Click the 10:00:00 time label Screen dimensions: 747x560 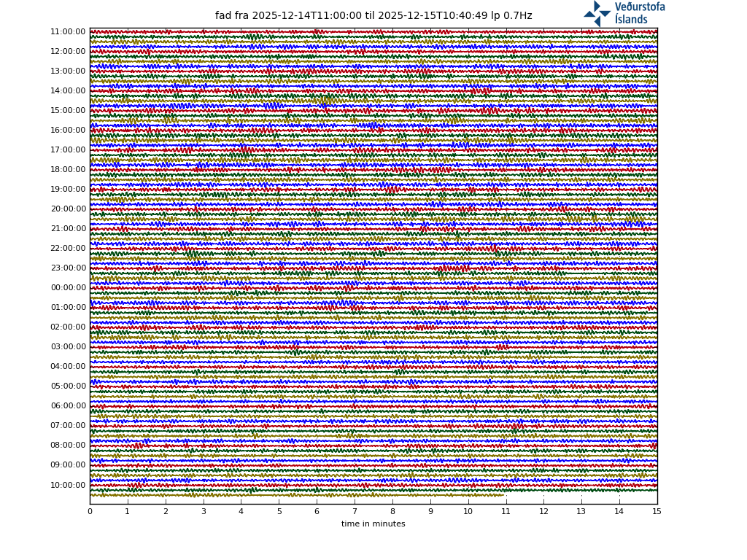pyautogui.click(x=68, y=485)
